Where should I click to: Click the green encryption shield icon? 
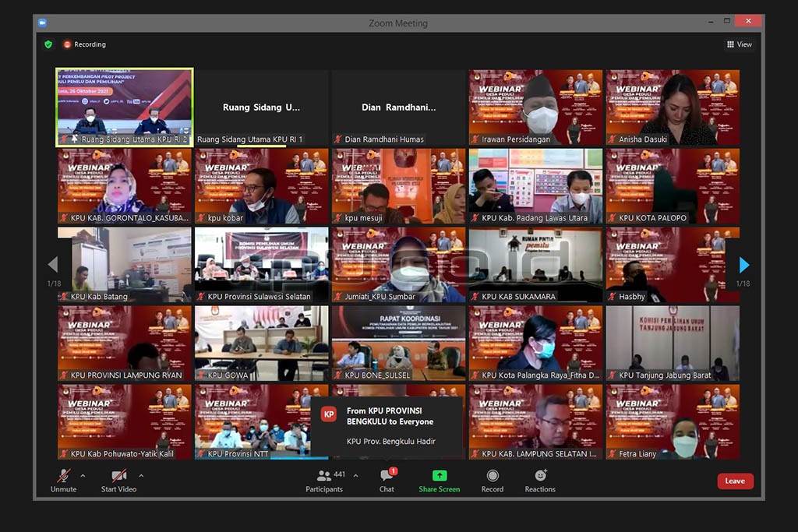tap(48, 44)
